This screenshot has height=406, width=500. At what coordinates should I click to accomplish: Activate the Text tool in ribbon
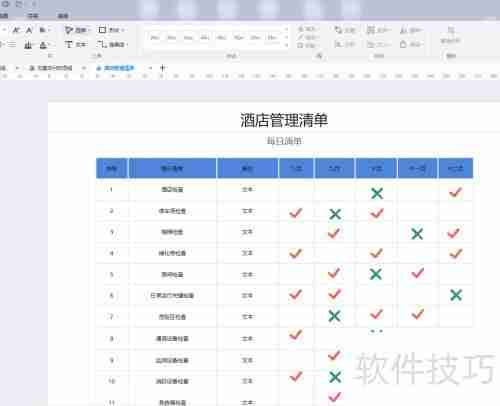(x=75, y=44)
